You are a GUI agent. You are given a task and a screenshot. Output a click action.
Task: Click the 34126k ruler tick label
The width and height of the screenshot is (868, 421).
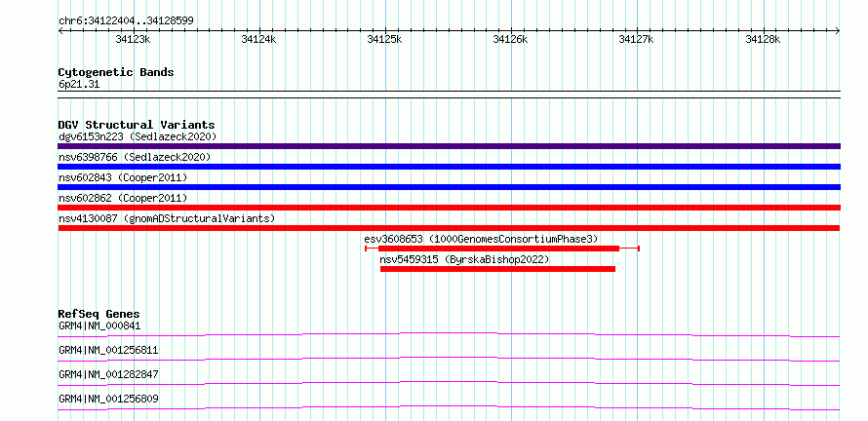point(510,40)
